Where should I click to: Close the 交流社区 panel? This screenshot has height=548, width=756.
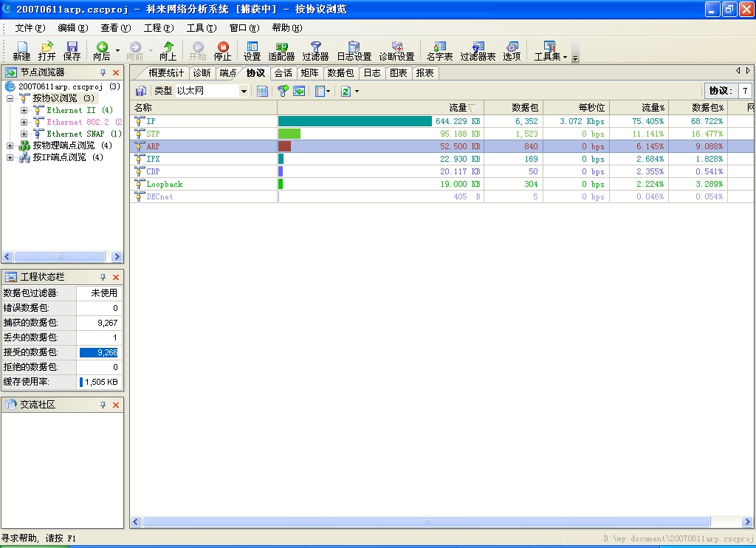tap(116, 405)
